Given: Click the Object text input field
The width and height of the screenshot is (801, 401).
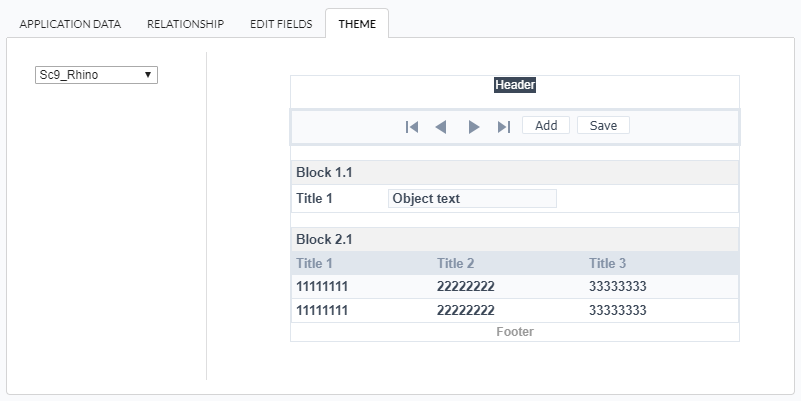Looking at the screenshot, I should [x=471, y=198].
